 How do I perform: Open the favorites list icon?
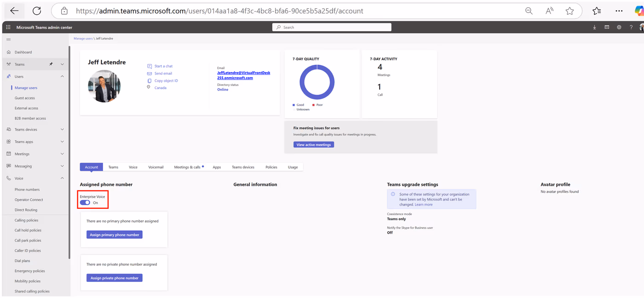[x=597, y=11]
